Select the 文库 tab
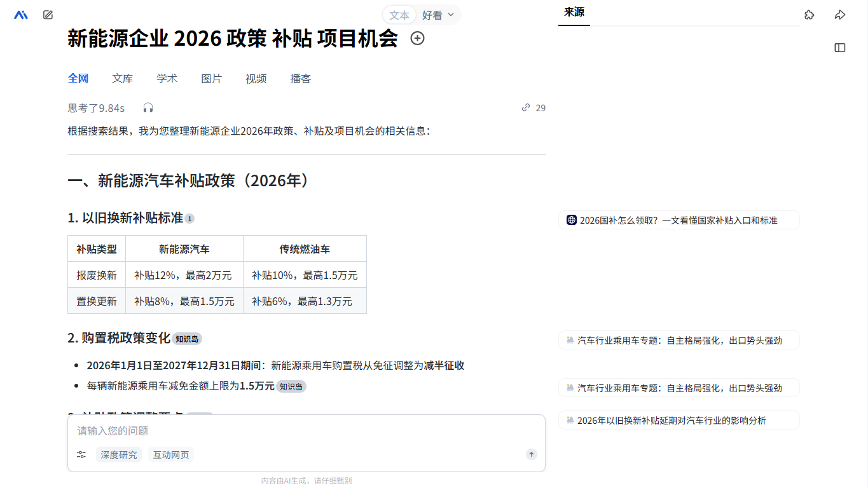This screenshot has height=488, width=868. click(x=123, y=79)
